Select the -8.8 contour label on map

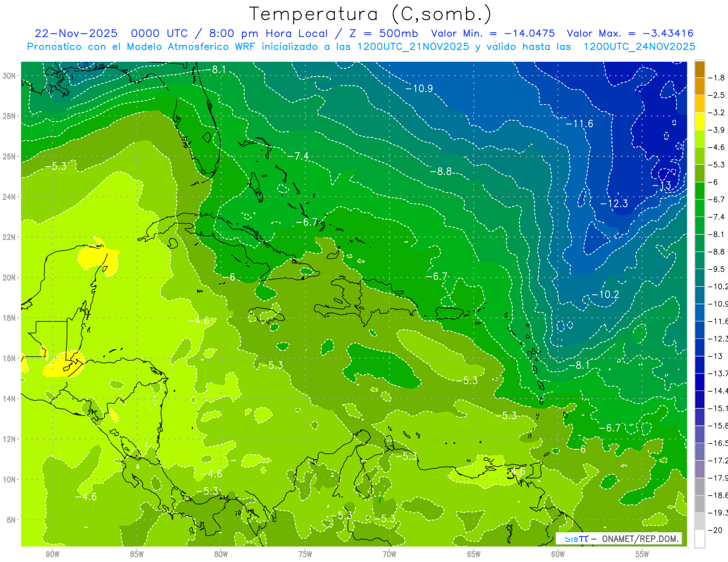tap(441, 172)
